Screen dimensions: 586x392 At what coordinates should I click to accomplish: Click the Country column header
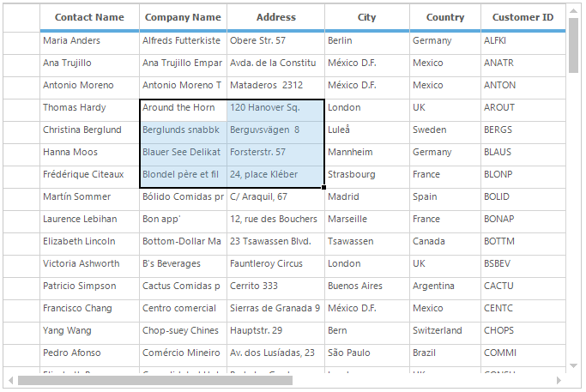click(444, 17)
